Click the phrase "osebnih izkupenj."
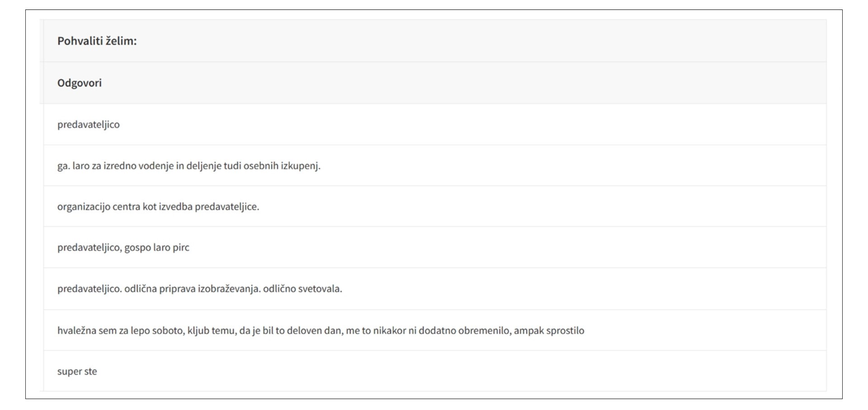The width and height of the screenshot is (868, 410). click(x=282, y=166)
